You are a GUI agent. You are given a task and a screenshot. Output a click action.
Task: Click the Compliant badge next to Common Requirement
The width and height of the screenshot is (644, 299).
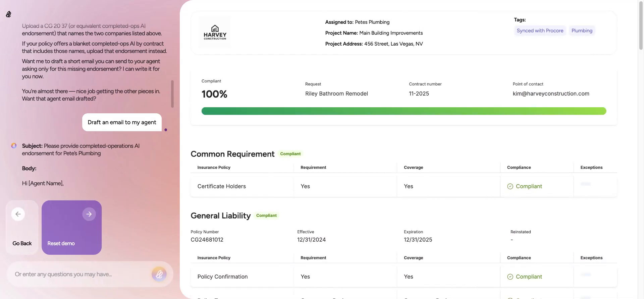coord(290,154)
